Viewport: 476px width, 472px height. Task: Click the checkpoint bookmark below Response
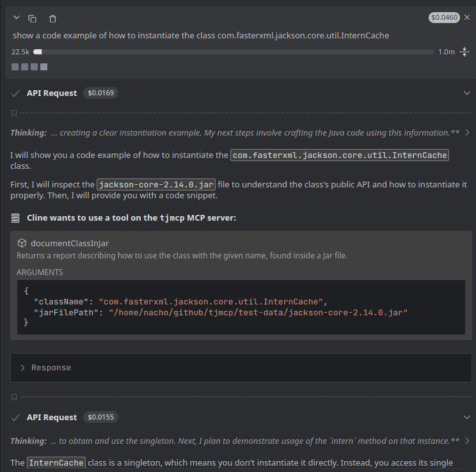[14, 397]
